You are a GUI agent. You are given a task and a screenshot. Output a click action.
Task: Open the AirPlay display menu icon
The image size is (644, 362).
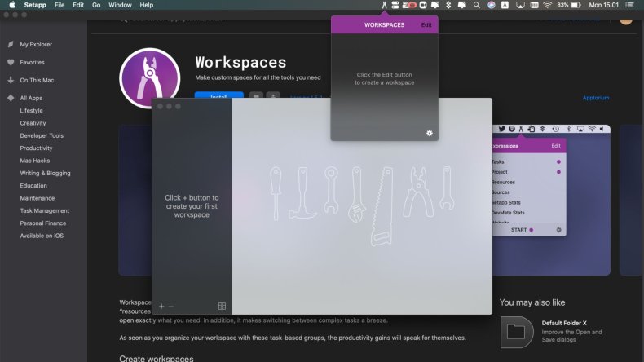[x=520, y=5]
